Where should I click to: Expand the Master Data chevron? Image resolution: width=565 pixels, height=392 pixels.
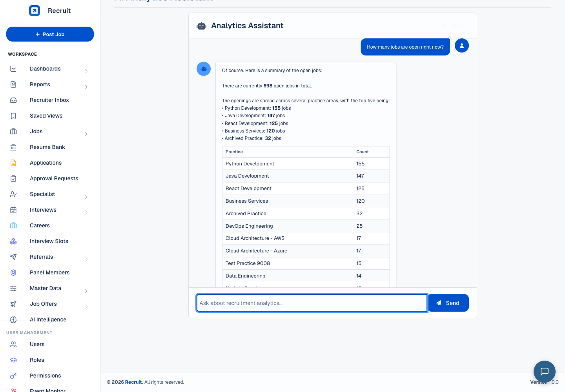[x=86, y=290]
